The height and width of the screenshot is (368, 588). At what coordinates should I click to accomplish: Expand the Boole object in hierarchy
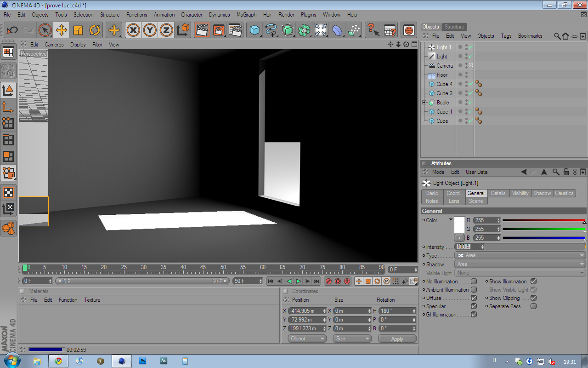click(x=424, y=103)
